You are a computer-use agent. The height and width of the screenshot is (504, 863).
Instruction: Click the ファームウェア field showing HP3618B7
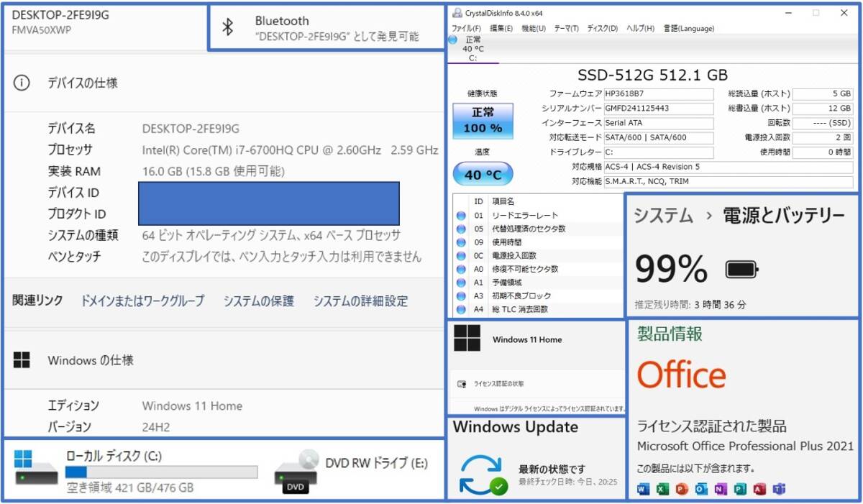[659, 93]
